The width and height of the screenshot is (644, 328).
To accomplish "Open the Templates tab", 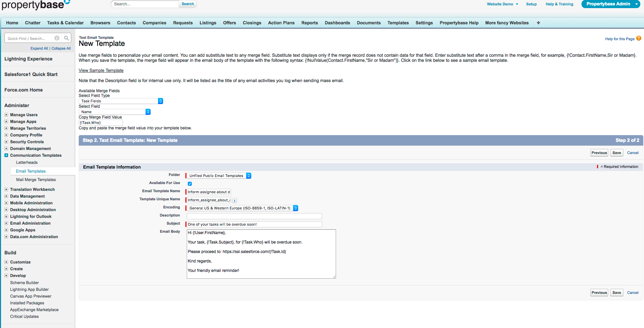I will click(398, 23).
